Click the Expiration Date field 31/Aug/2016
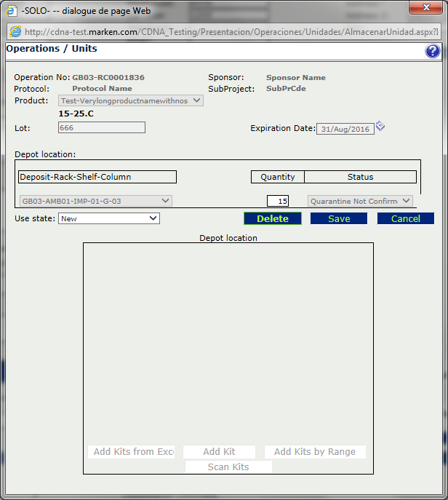Viewport: 448px width, 500px height. [345, 129]
